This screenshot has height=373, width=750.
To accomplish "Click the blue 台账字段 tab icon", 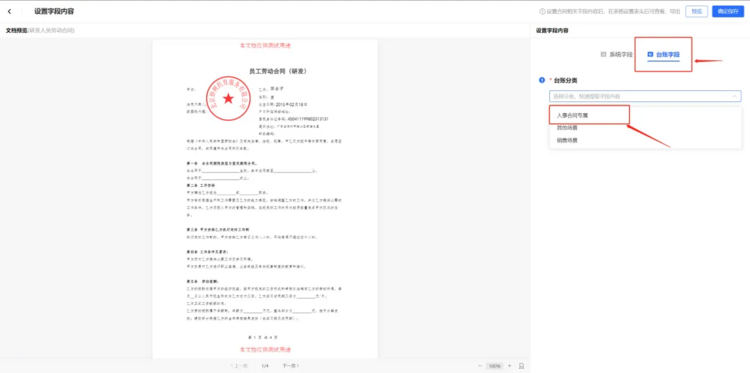I will [650, 55].
